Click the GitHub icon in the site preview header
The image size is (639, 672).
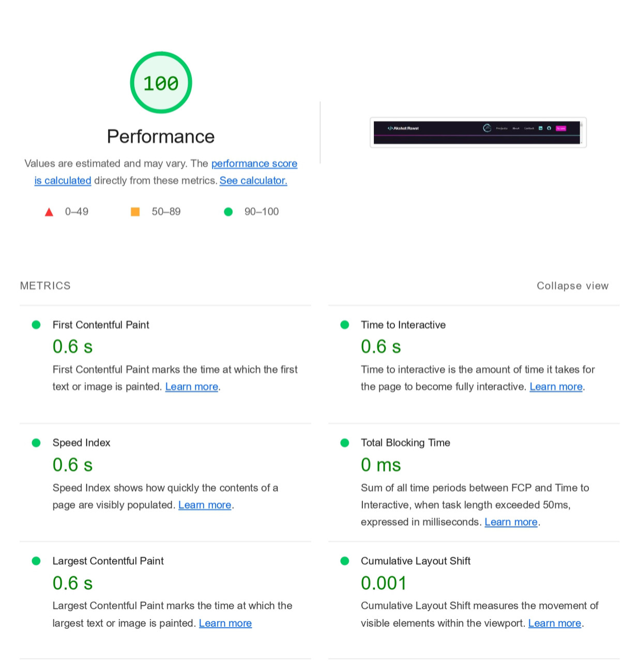550,129
